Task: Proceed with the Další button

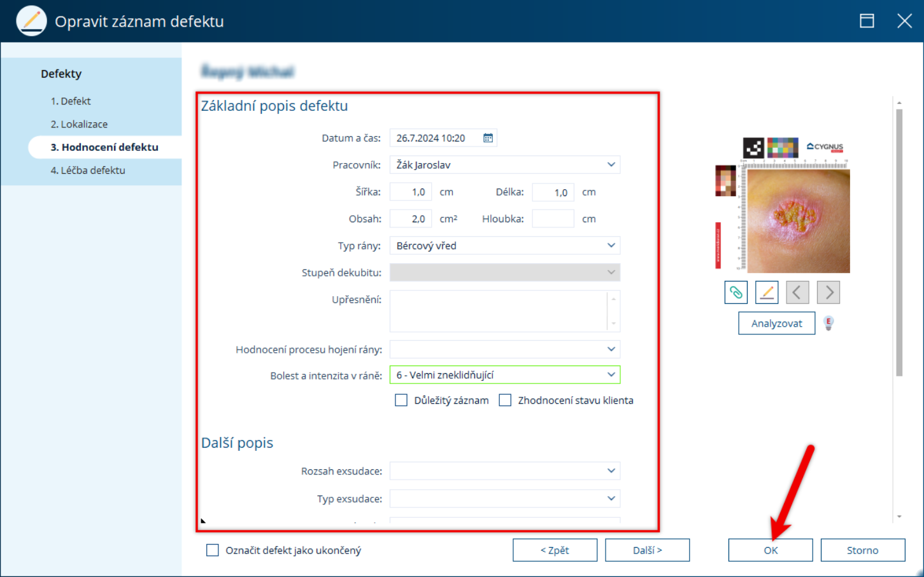Action: coord(648,550)
